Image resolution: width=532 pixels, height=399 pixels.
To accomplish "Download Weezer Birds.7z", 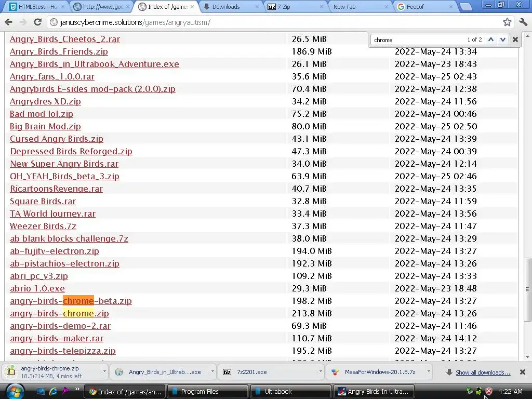I will [x=43, y=227].
